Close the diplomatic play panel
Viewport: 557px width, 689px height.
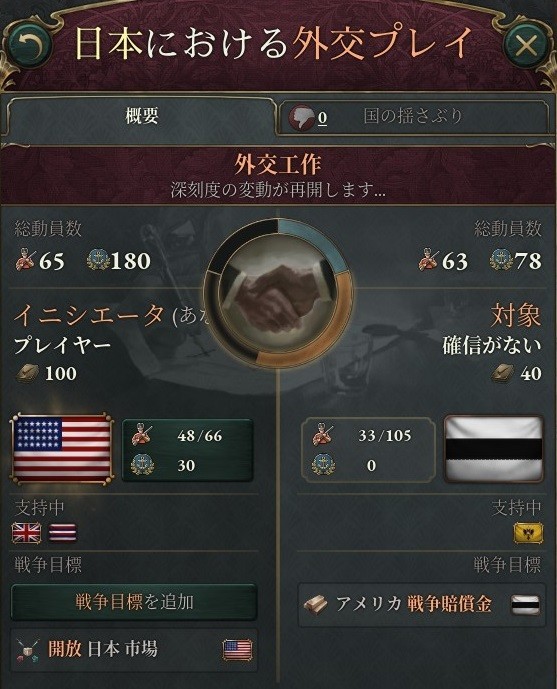point(525,45)
